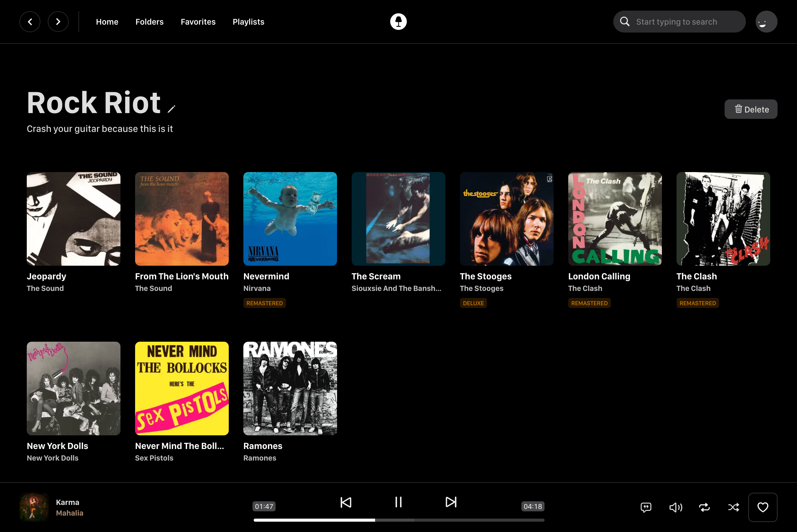Open the lyrics panel icon
Image resolution: width=797 pixels, height=532 pixels.
coord(646,507)
